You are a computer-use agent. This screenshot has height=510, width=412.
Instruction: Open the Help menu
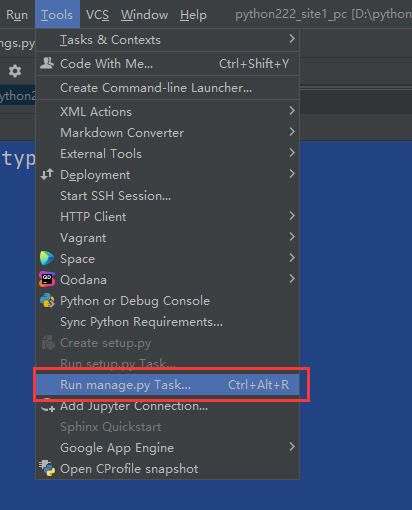[193, 15]
